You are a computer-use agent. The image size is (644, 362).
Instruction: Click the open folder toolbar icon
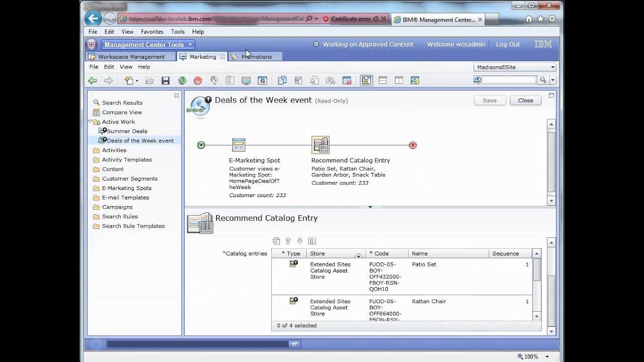point(149,80)
